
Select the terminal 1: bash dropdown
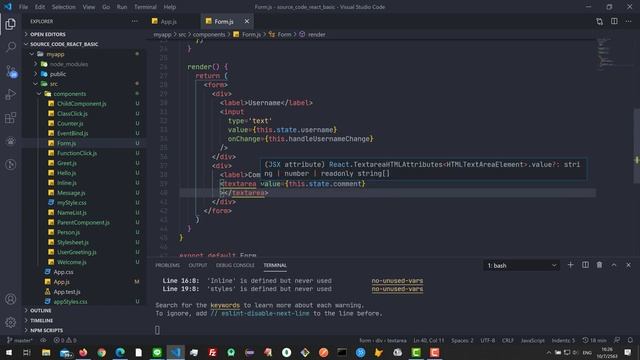[x=521, y=265]
